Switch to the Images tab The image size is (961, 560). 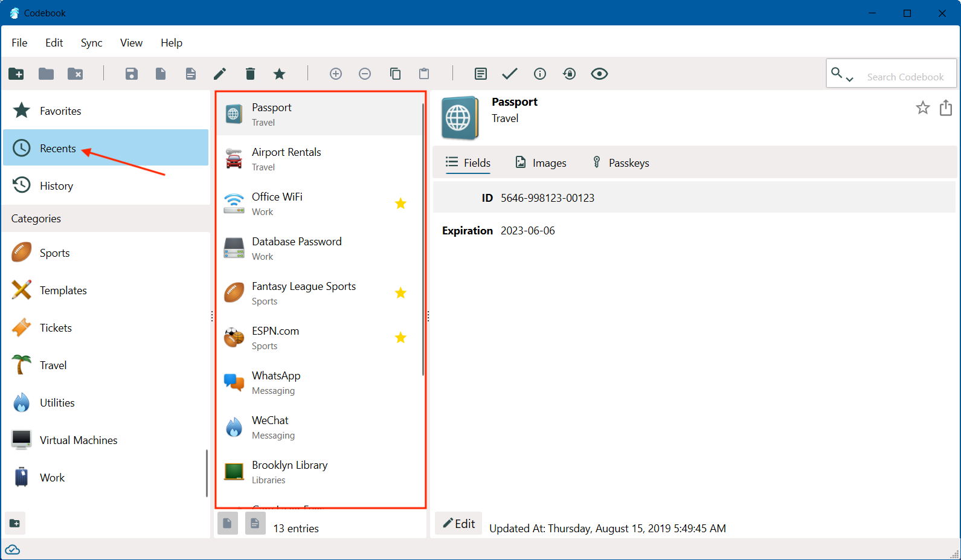541,163
